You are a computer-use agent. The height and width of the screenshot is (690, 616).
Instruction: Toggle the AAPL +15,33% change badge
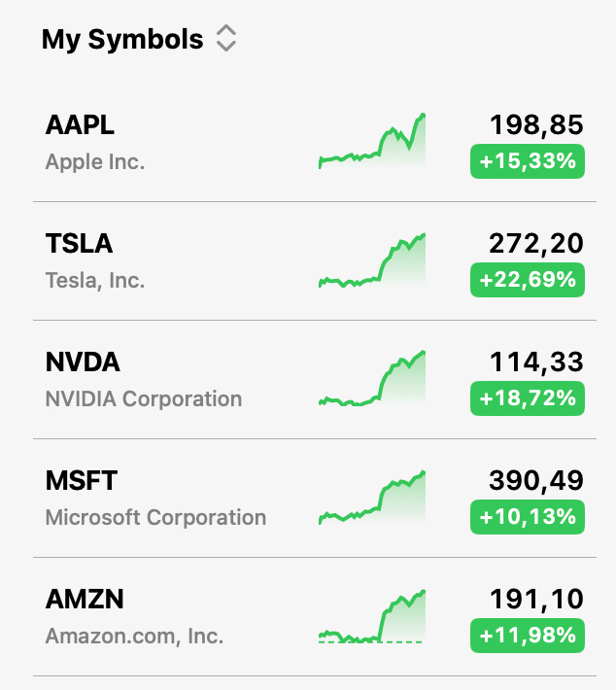pyautogui.click(x=528, y=161)
